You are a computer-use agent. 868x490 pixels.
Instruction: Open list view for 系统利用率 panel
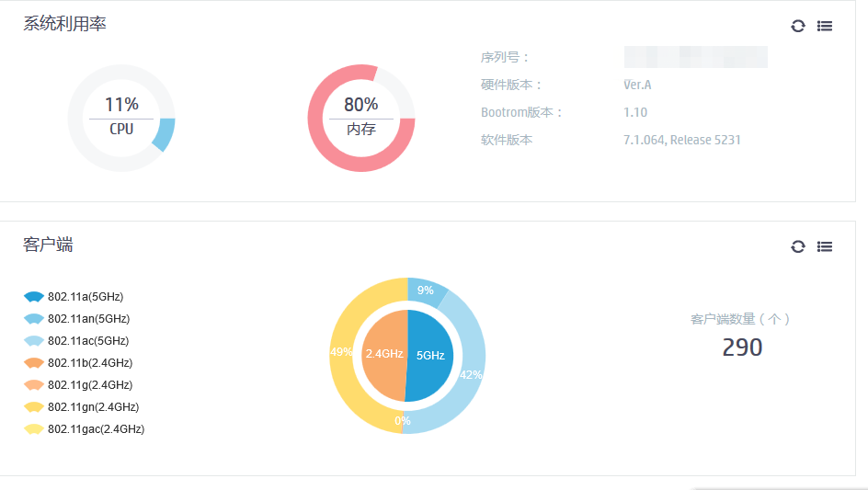[x=825, y=26]
